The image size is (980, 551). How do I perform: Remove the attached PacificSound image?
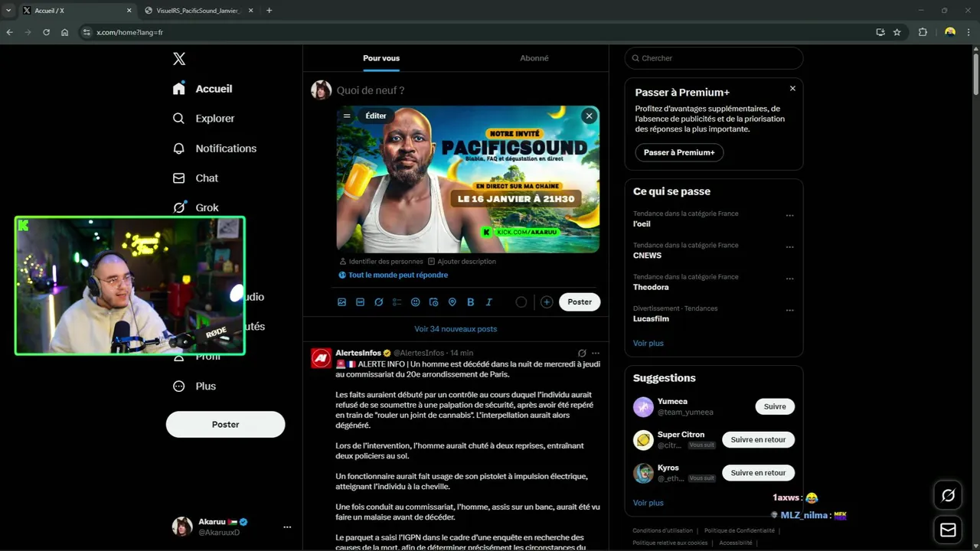tap(588, 116)
